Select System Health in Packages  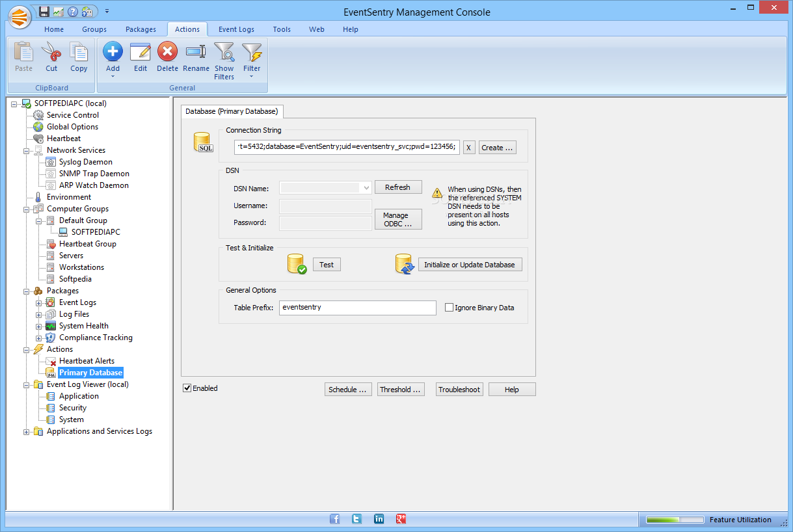pos(83,326)
